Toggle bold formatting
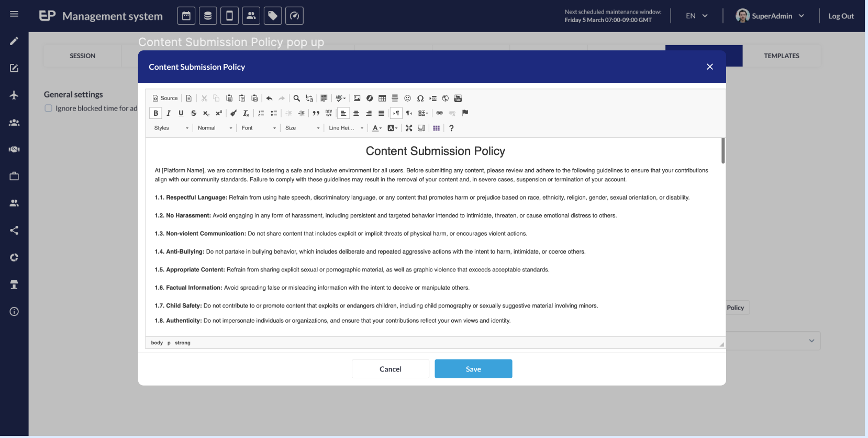Screen dimensions: 868x438 (155, 113)
